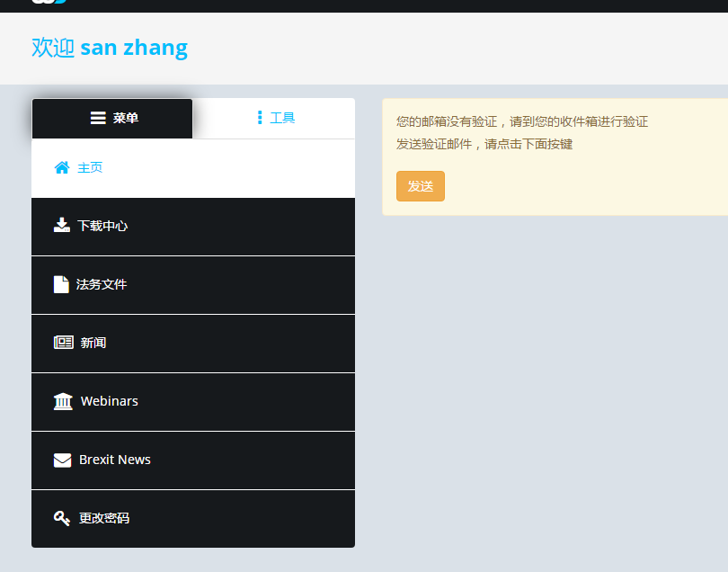
Task: Open the Webinars menu item
Action: pos(193,402)
